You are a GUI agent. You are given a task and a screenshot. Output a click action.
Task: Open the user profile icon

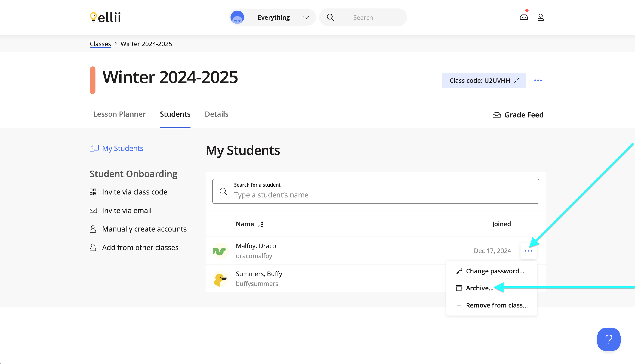click(541, 17)
